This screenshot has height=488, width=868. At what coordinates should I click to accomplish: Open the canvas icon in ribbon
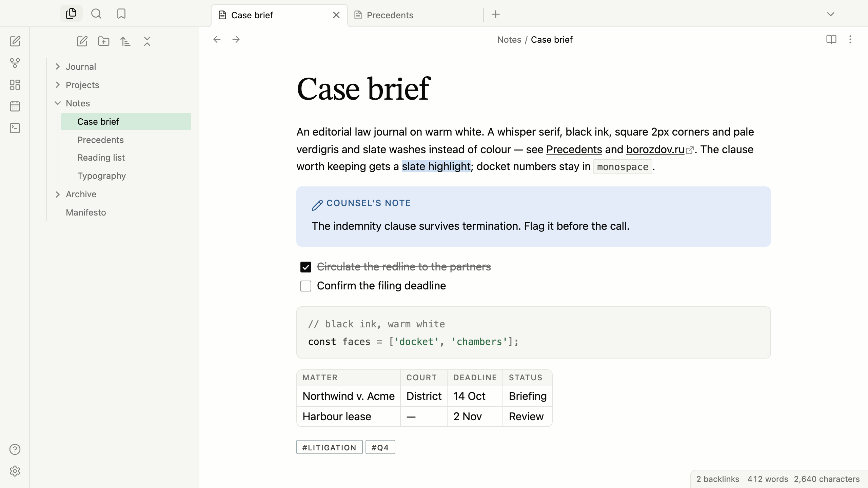click(x=15, y=85)
